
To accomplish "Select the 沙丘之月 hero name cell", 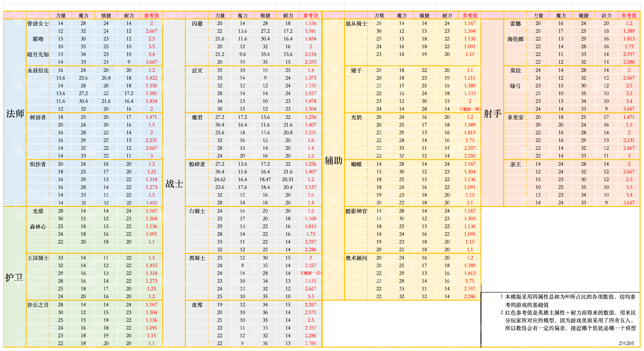I will [x=38, y=305].
